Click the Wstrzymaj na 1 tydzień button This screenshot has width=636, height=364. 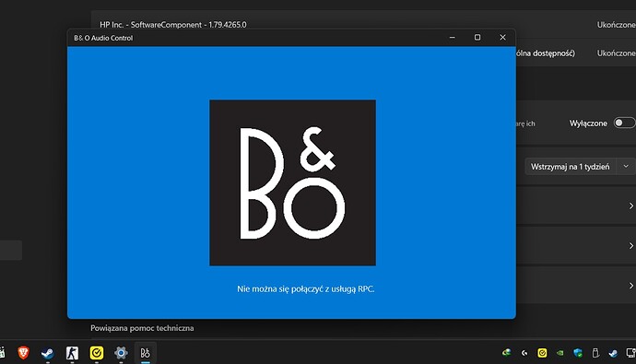[x=570, y=167]
